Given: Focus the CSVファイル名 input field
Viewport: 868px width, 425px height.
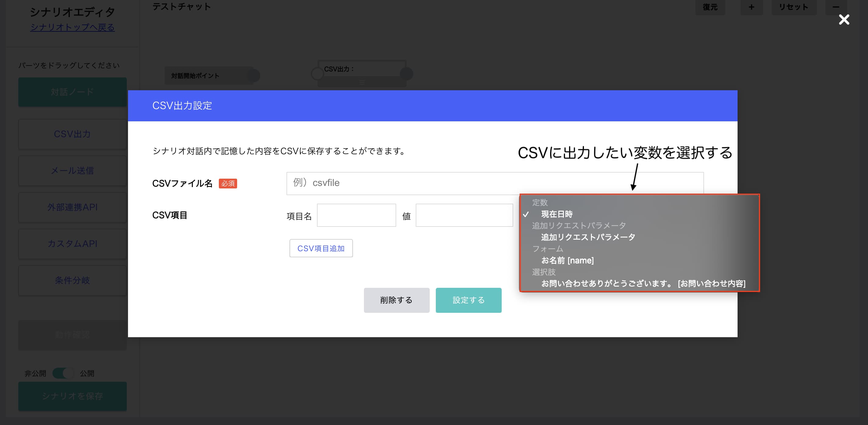Looking at the screenshot, I should [495, 183].
